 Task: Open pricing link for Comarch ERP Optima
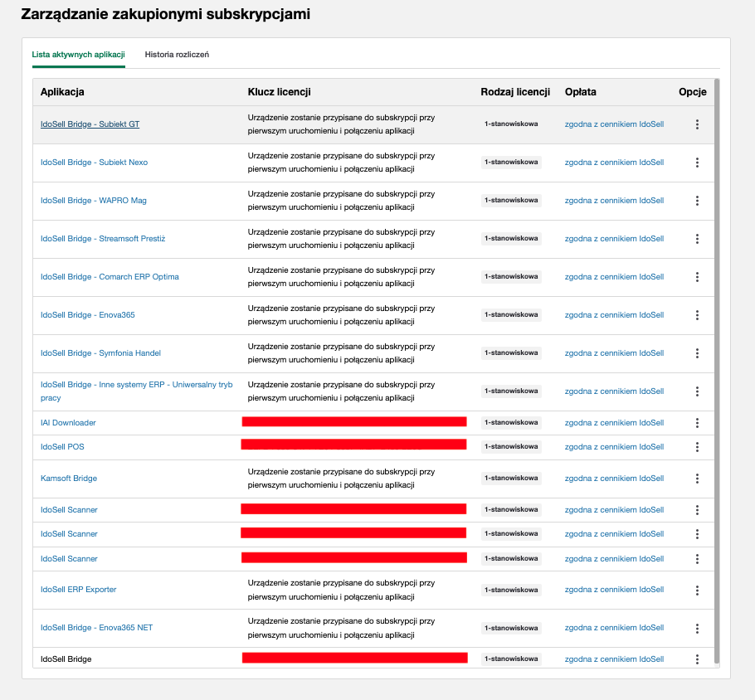(614, 277)
